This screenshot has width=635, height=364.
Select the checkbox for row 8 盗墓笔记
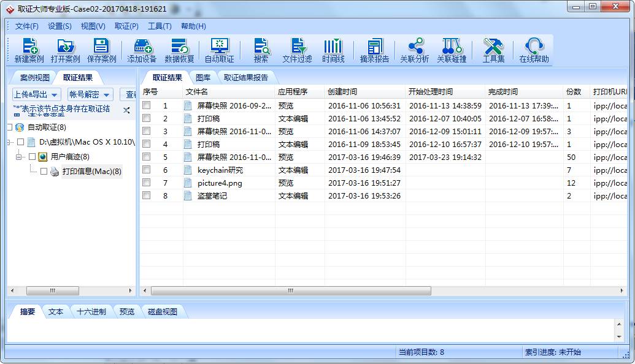point(147,195)
